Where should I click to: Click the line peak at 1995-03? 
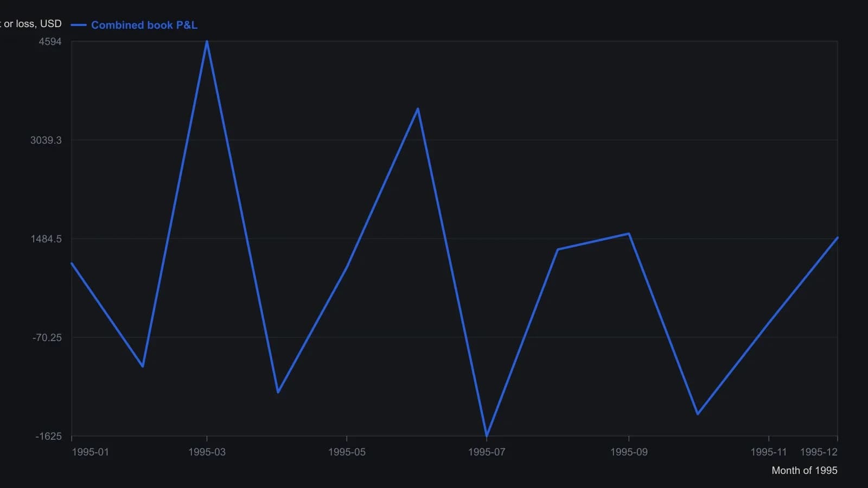click(x=207, y=41)
